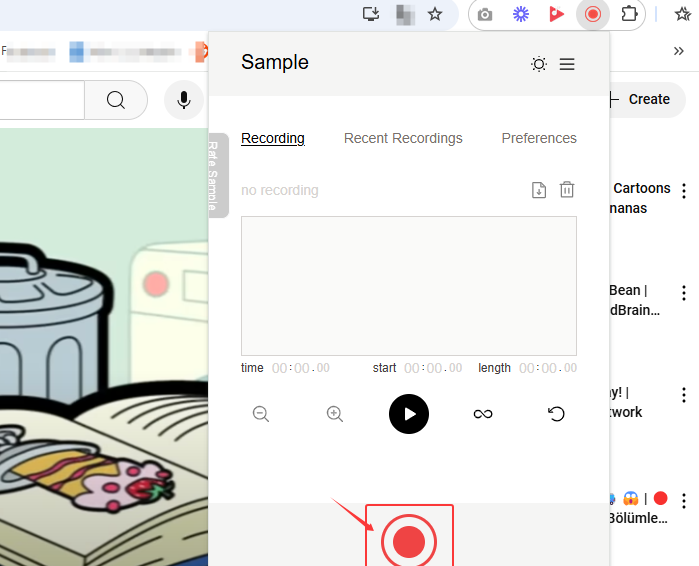Switch to the Recording tab
This screenshot has width=699, height=566.
click(x=273, y=138)
